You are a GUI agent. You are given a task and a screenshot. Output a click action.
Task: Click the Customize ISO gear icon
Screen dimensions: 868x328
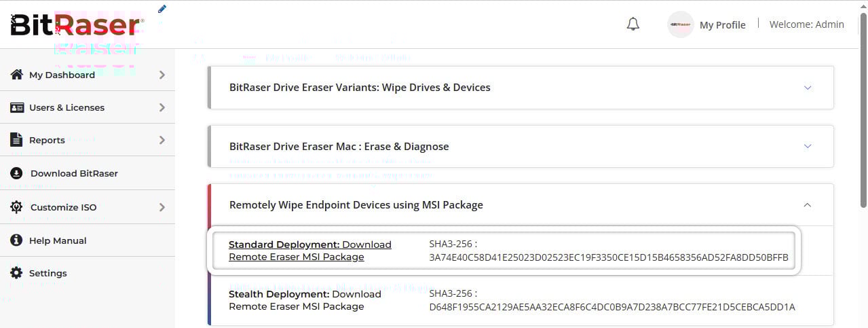point(17,207)
